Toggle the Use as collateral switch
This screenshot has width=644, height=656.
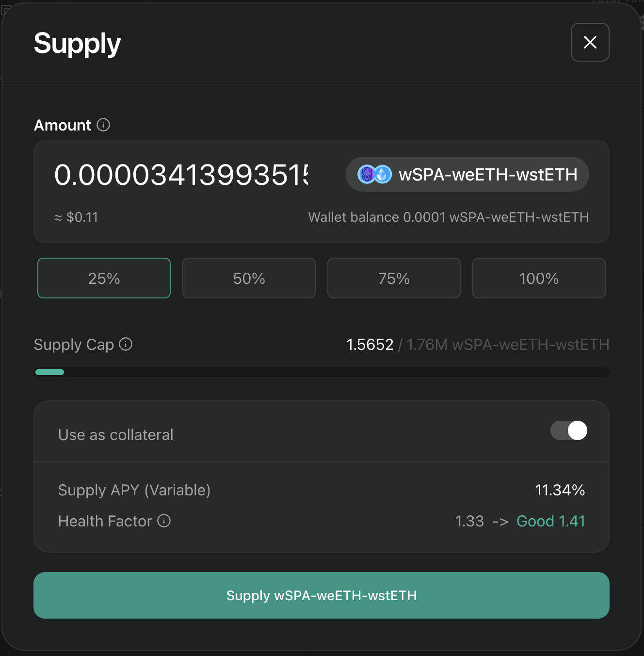pyautogui.click(x=568, y=430)
